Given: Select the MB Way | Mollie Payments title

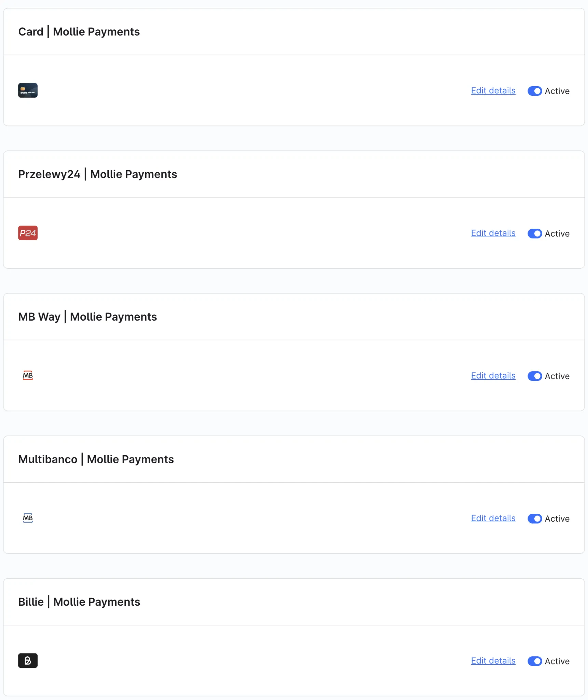Looking at the screenshot, I should pyautogui.click(x=87, y=317).
